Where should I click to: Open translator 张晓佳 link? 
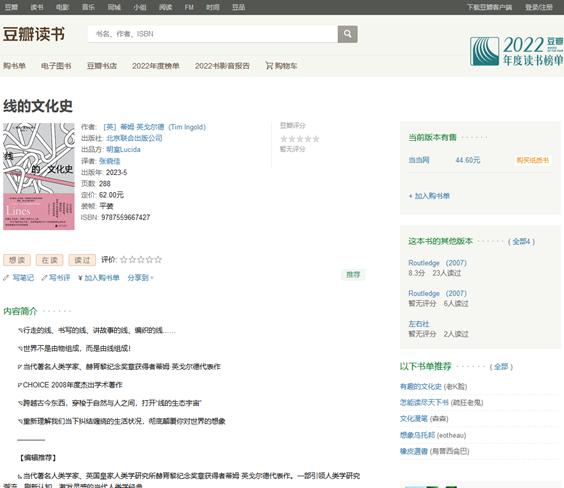pos(110,161)
